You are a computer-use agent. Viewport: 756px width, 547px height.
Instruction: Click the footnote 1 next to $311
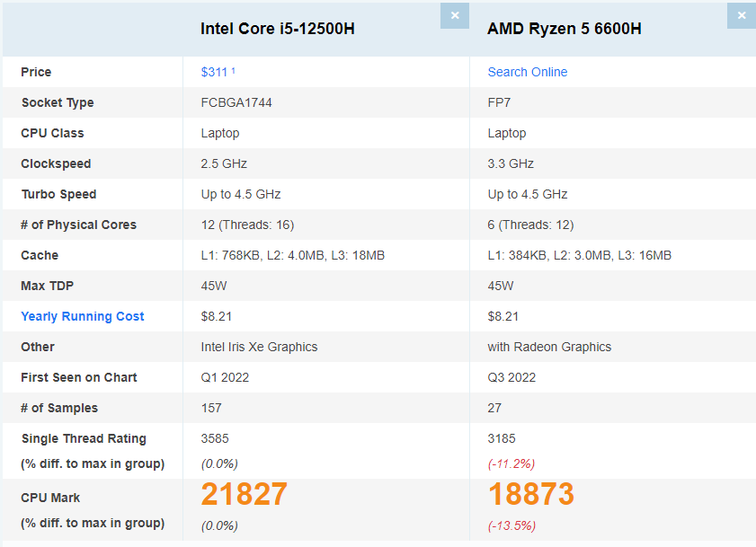(234, 70)
